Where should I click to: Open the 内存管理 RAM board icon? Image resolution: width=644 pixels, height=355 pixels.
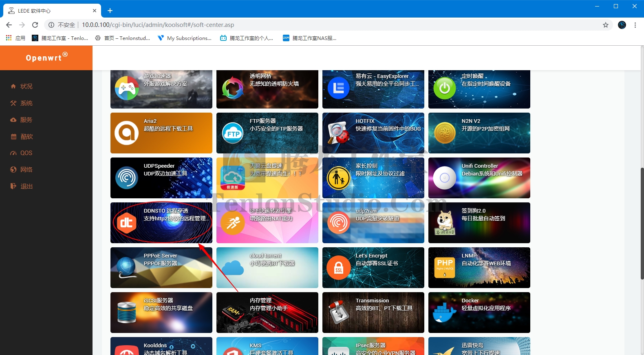(x=233, y=313)
